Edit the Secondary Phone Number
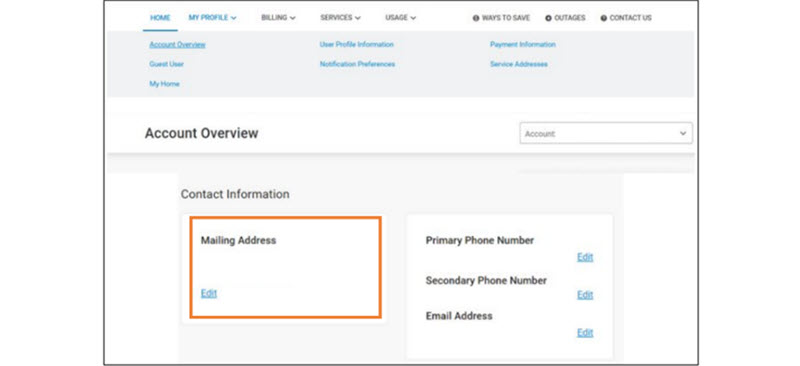The image size is (800, 366). point(585,295)
